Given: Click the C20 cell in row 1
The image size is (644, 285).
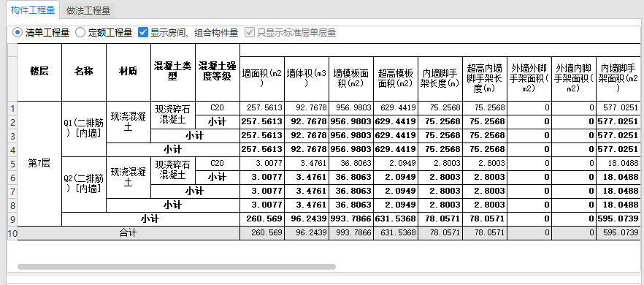Looking at the screenshot, I should 218,108.
